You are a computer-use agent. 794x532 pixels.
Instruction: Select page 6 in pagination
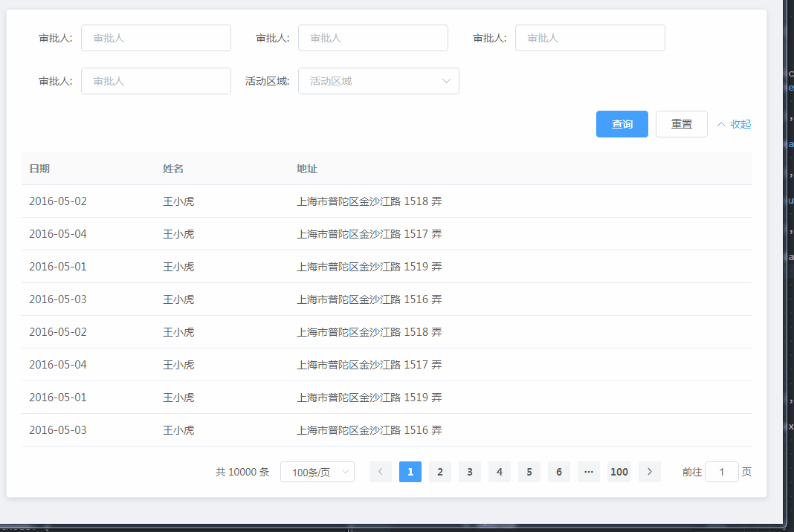pyautogui.click(x=559, y=472)
